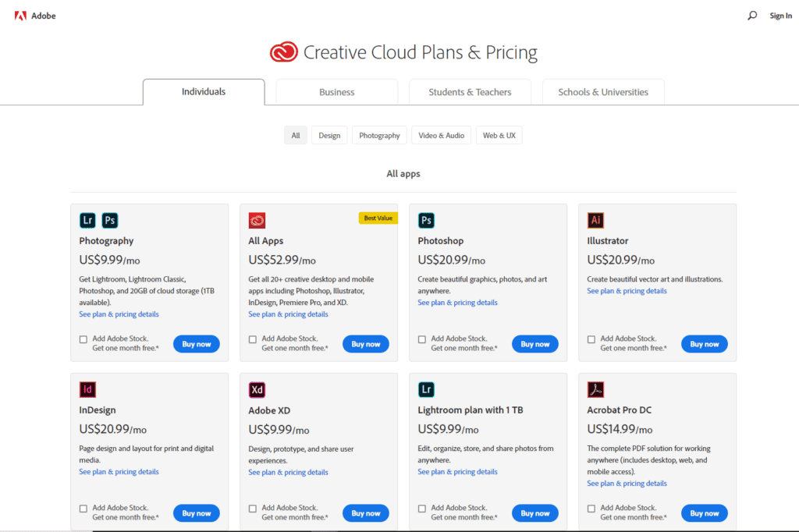Check Add Adobe Stock for Photoshop plan

click(x=421, y=339)
